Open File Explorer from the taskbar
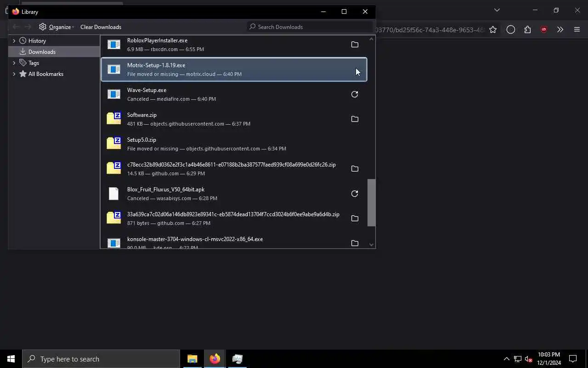 click(192, 359)
